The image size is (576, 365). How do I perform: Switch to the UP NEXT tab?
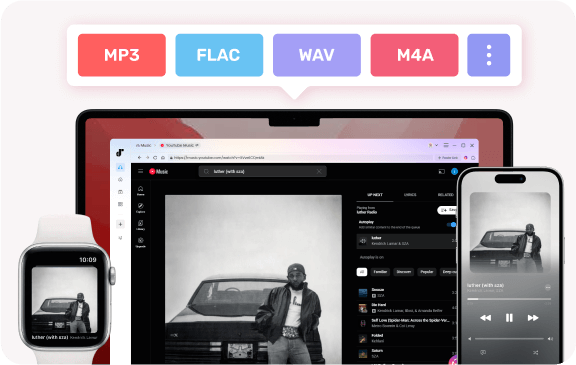click(x=375, y=195)
